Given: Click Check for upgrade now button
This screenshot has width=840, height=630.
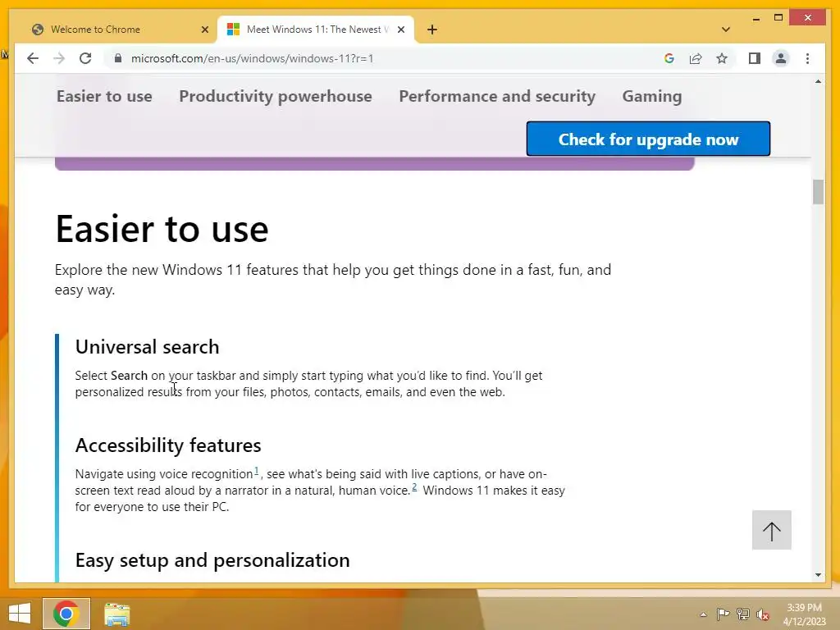Looking at the screenshot, I should (x=648, y=139).
